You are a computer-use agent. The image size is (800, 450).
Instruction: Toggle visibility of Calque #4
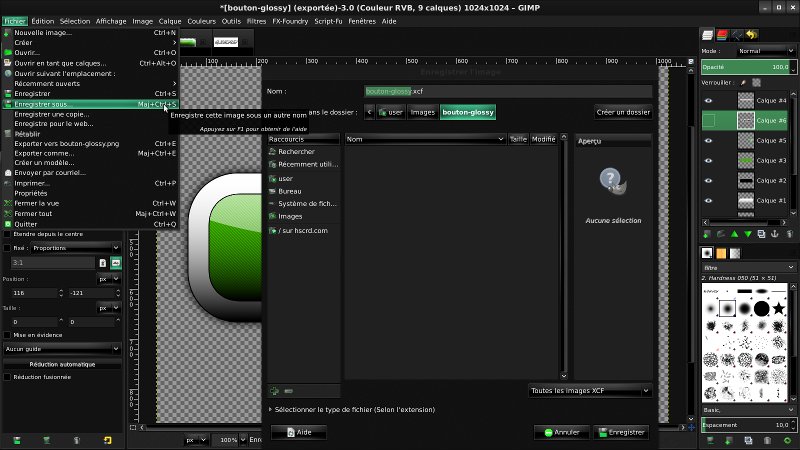[708, 101]
